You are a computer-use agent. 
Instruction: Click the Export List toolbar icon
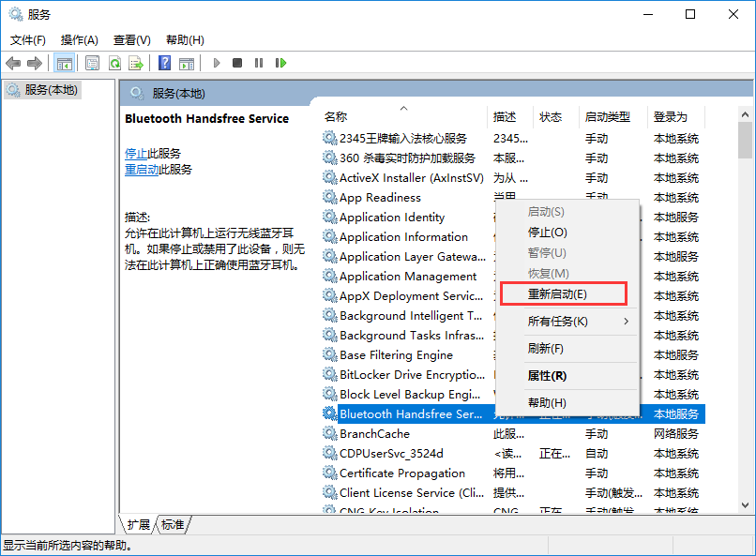pos(136,63)
